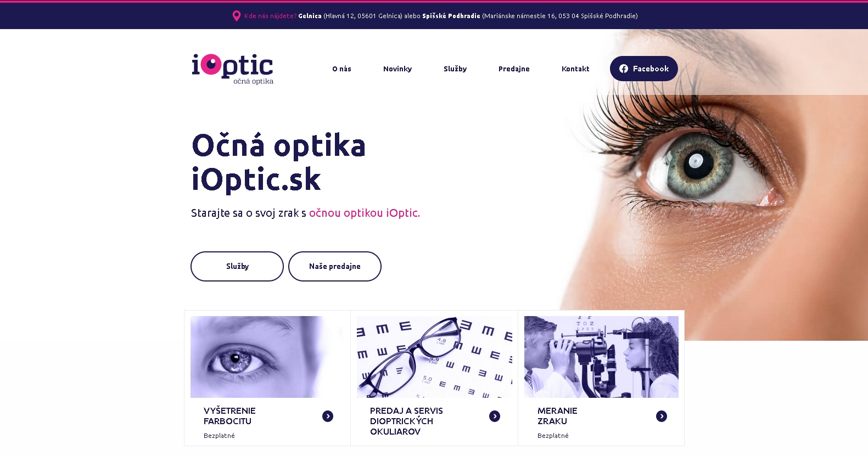Screen dimensions: 868x456
Task: Open the purple eye thumbnail image
Action: click(267, 357)
